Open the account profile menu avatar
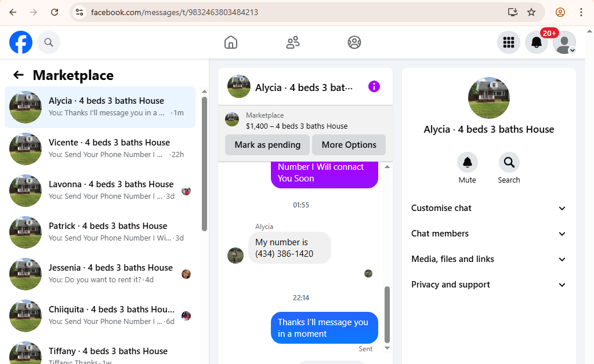The width and height of the screenshot is (594, 364). [x=564, y=42]
